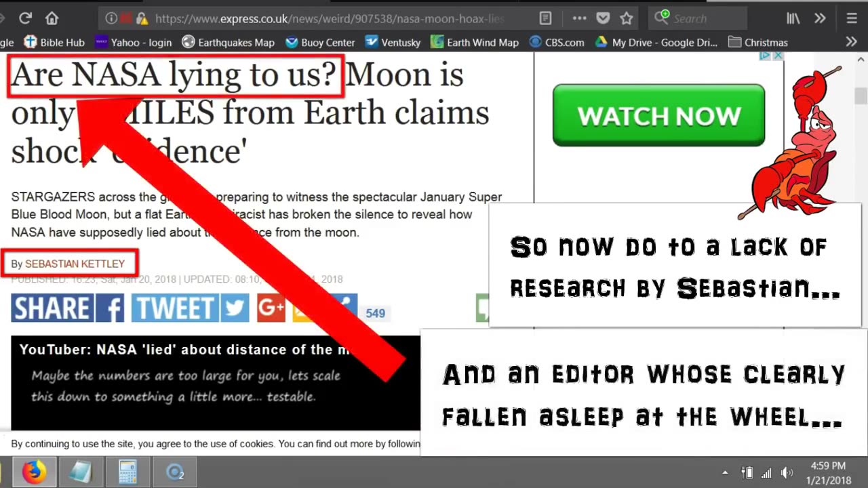Image resolution: width=868 pixels, height=488 pixels.
Task: Show more toolbar items with the double chevron
Action: coord(820,18)
